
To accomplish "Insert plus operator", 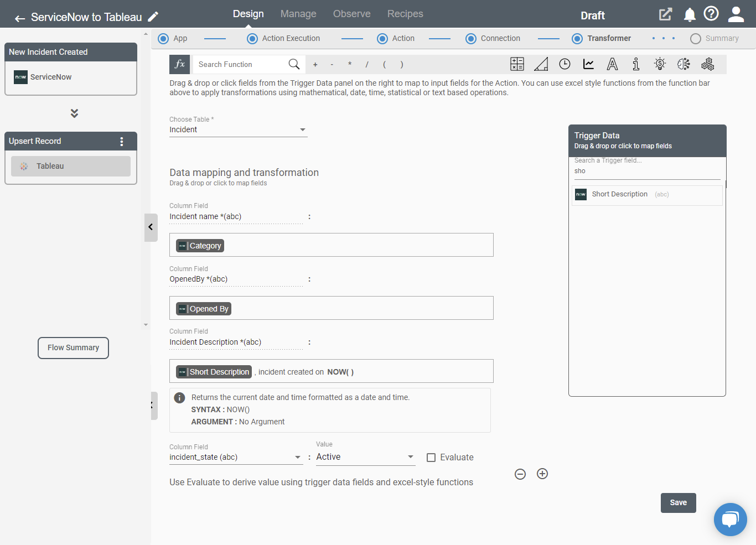I will coord(315,65).
